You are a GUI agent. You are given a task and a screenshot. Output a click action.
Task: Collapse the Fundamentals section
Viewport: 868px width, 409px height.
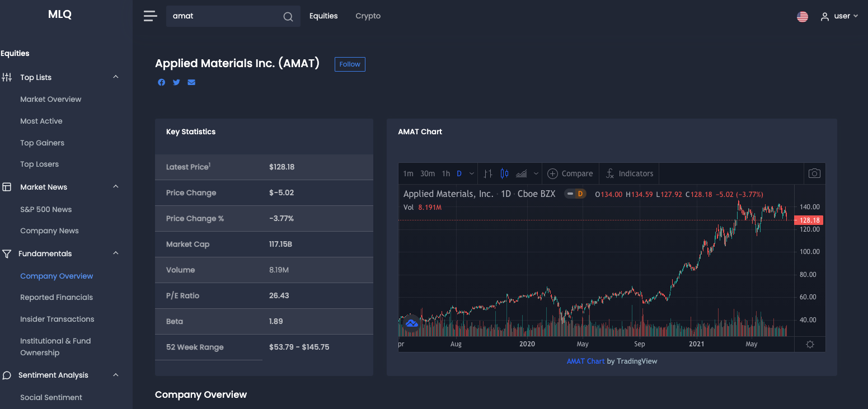pos(116,253)
